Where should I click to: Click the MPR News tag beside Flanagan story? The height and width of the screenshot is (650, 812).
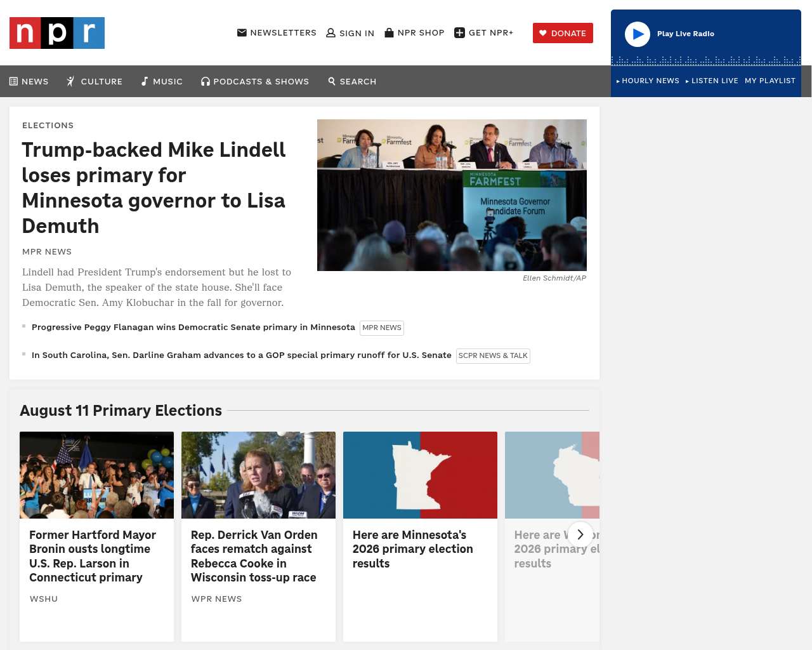coord(382,328)
